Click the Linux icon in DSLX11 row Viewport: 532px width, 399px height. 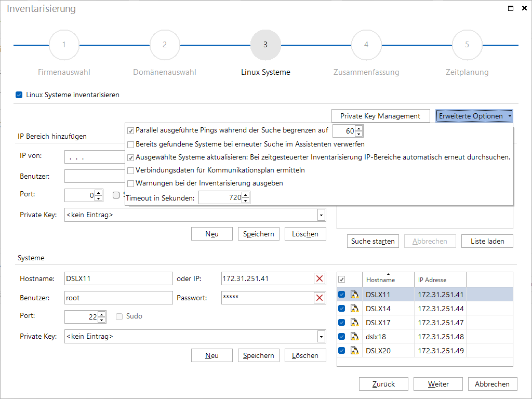(x=354, y=295)
